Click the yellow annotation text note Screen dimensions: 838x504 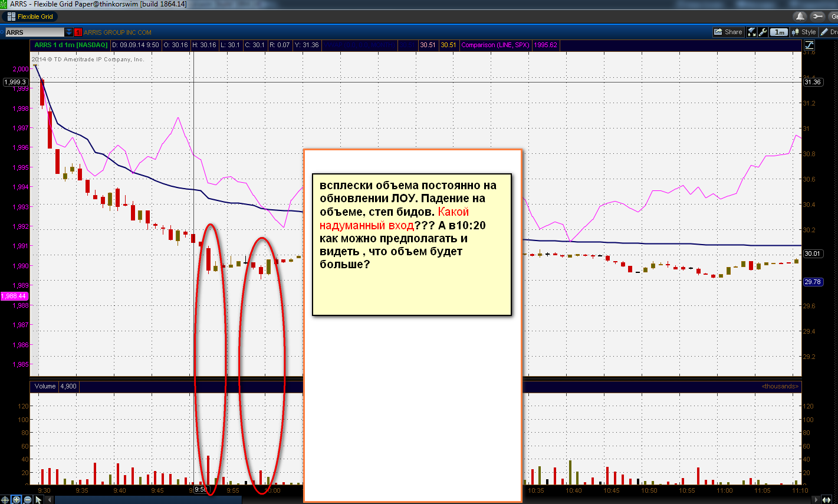coord(412,245)
